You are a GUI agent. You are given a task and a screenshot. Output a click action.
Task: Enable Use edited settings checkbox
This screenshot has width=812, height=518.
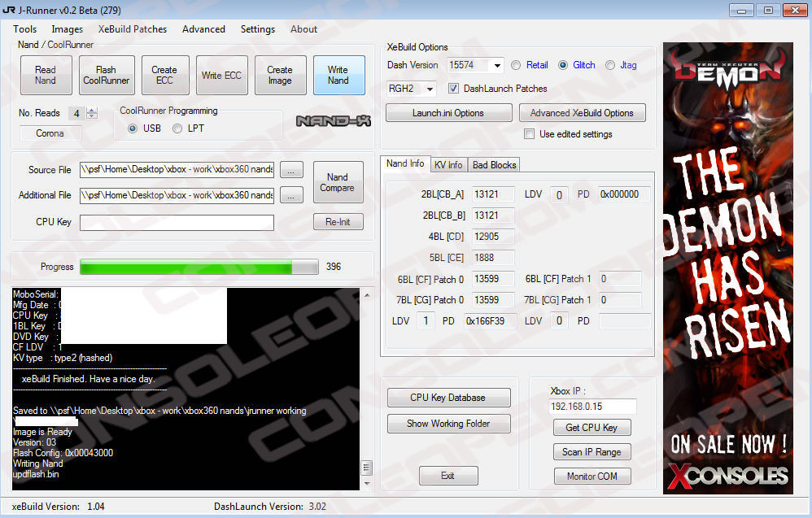click(x=529, y=134)
